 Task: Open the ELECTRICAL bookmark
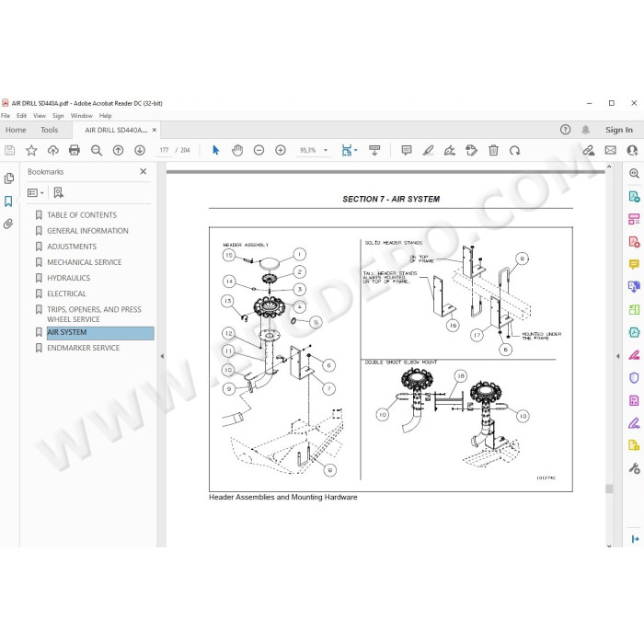[66, 293]
